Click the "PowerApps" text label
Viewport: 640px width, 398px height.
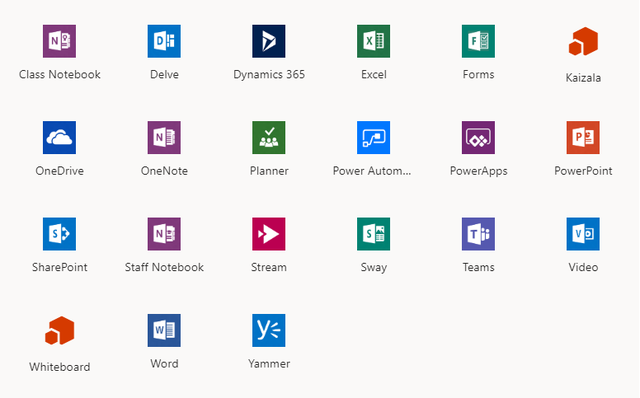478,171
